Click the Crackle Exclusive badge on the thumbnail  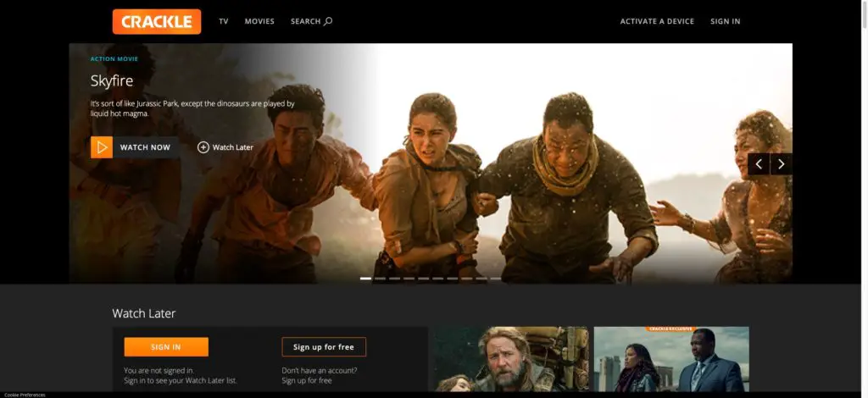670,329
